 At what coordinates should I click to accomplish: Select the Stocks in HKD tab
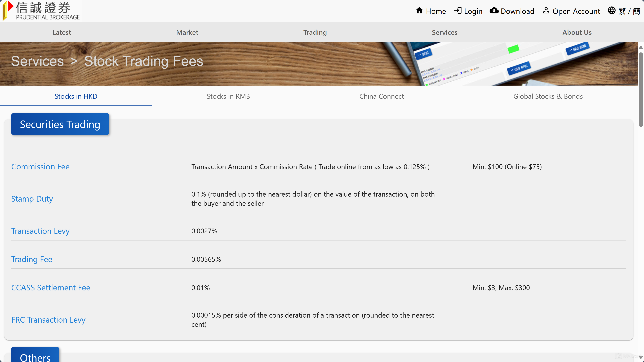76,96
